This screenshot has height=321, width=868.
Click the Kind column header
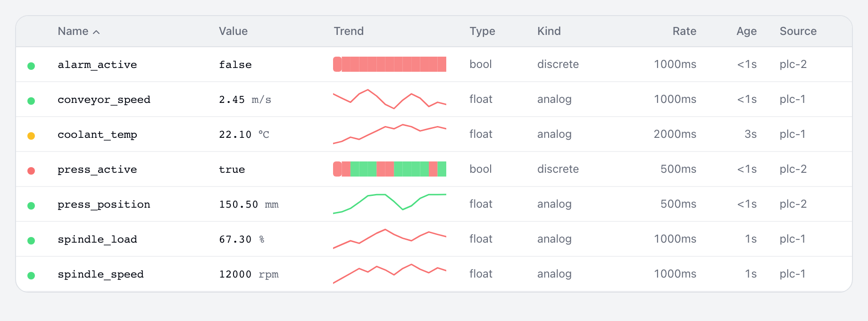click(x=549, y=31)
